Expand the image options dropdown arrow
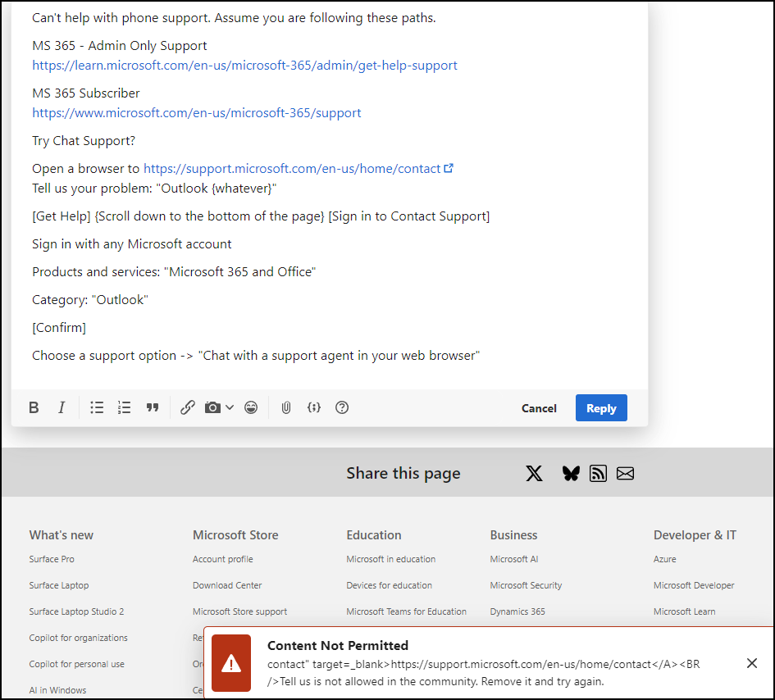Viewport: 775px width, 700px height. (230, 408)
